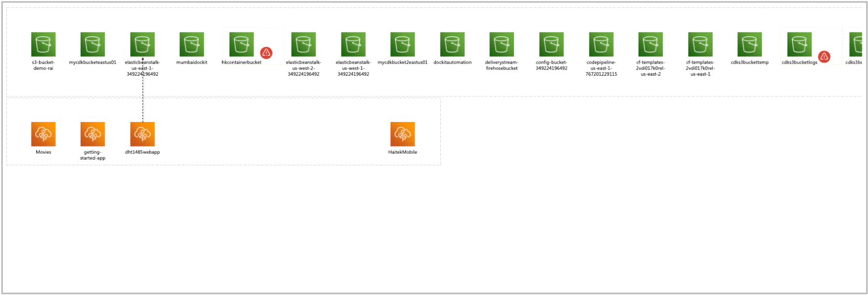Click the 'elasticbeanstalk-us-east-1-349224196492' label text
The width and height of the screenshot is (868, 295).
[142, 68]
